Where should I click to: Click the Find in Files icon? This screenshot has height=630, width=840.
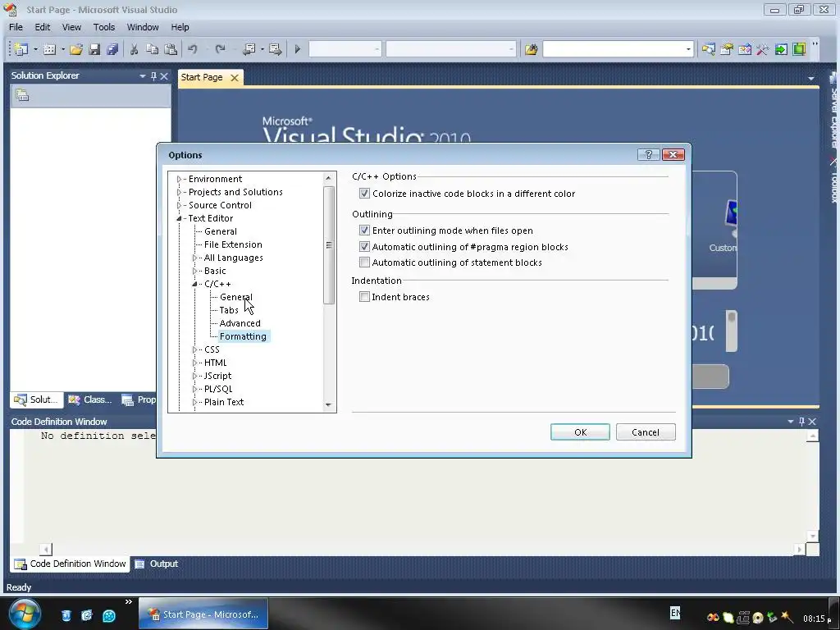tap(531, 49)
